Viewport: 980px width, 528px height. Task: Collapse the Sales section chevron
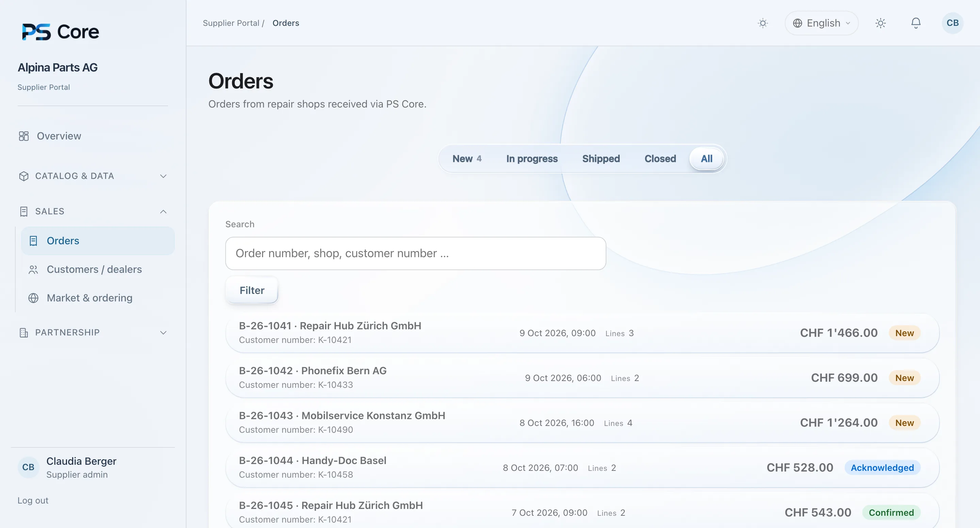[x=163, y=212]
